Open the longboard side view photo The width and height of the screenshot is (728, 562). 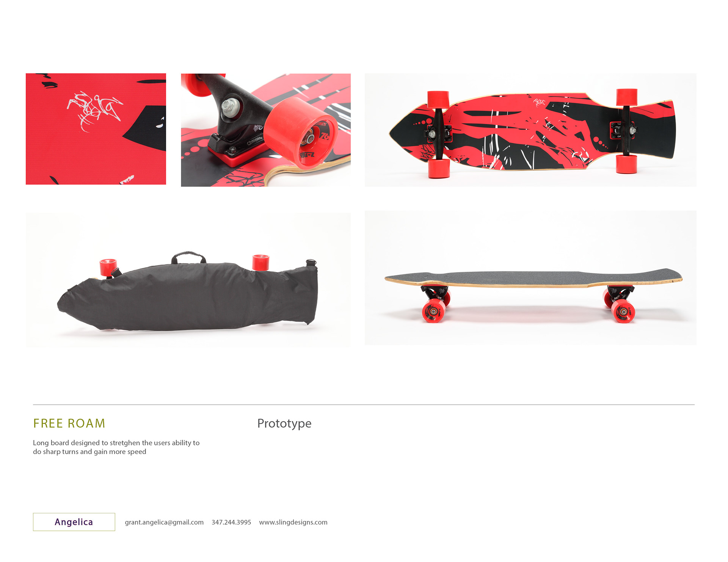pyautogui.click(x=530, y=278)
